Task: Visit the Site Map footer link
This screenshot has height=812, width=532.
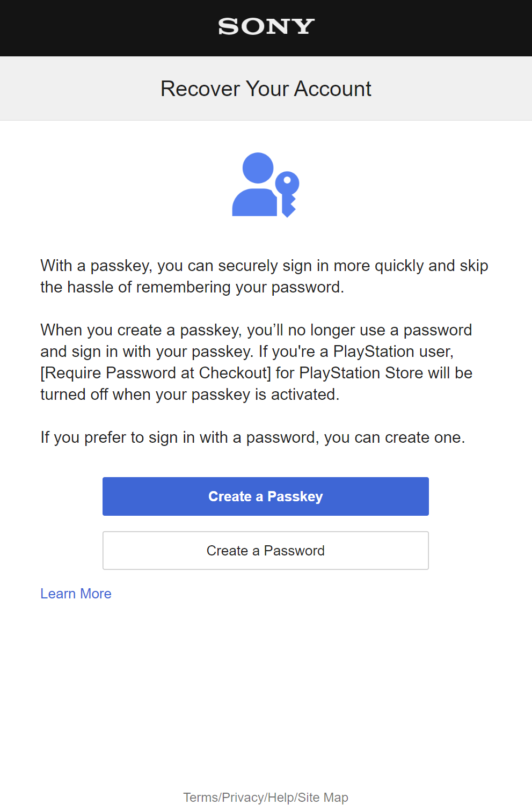Action: point(323,798)
